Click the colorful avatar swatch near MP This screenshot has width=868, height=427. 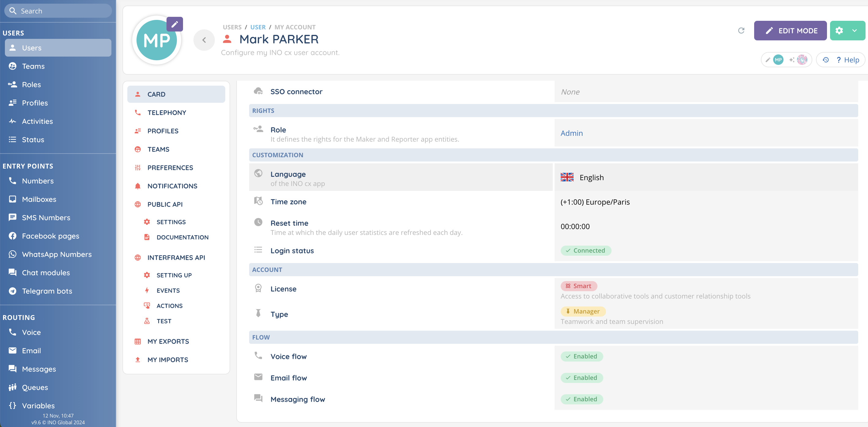coord(802,60)
